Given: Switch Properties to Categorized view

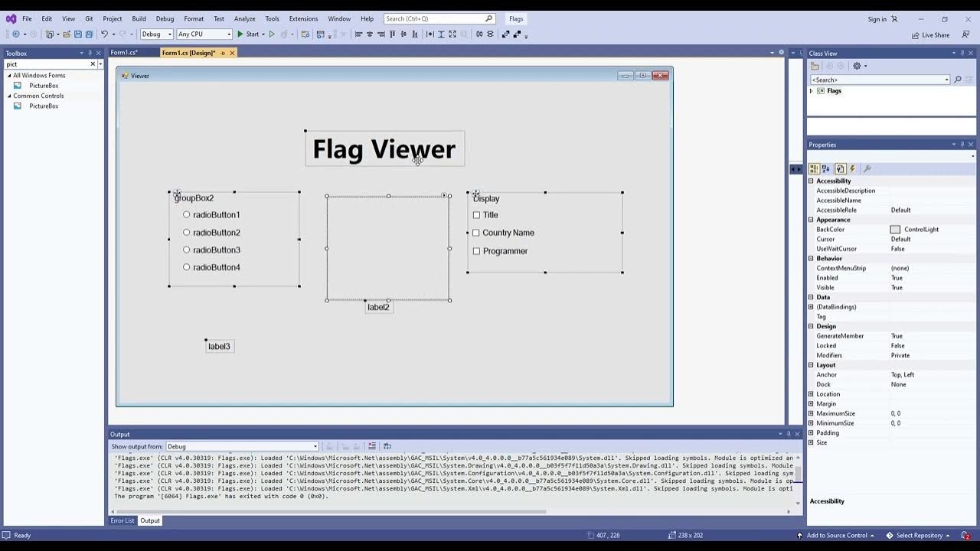Looking at the screenshot, I should tap(814, 168).
